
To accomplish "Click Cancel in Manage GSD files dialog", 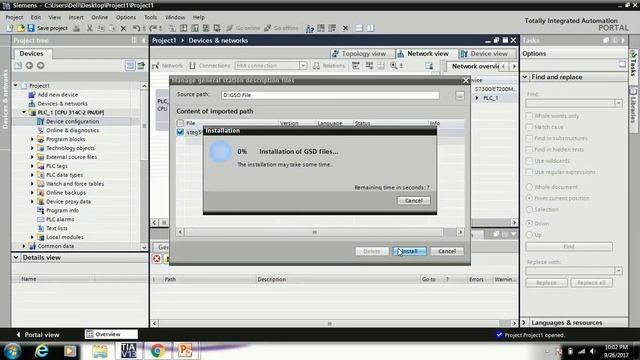I will 447,251.
